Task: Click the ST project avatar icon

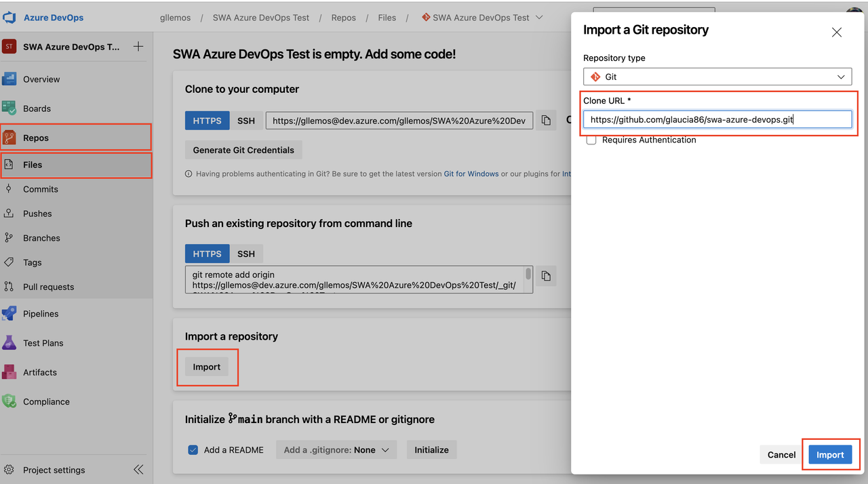Action: tap(9, 47)
